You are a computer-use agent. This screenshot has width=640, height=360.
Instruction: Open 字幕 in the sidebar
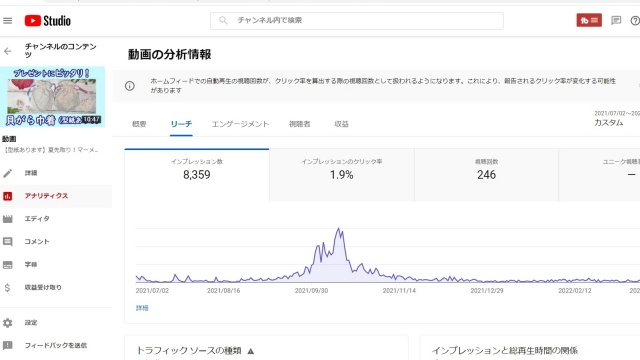(31, 264)
